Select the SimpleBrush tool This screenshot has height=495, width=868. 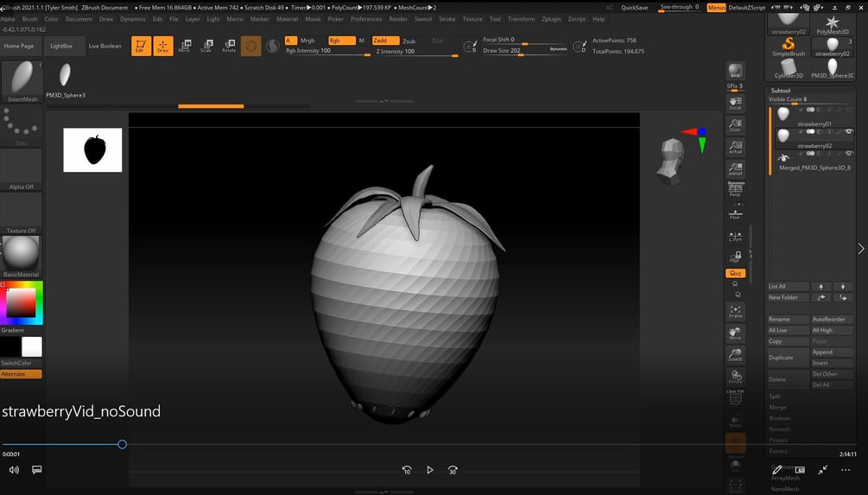(789, 47)
